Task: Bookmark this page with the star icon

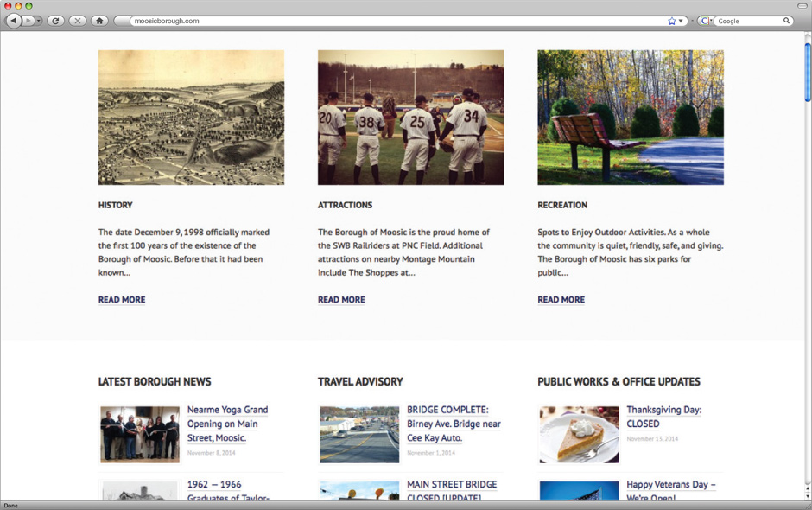Action: [x=672, y=21]
